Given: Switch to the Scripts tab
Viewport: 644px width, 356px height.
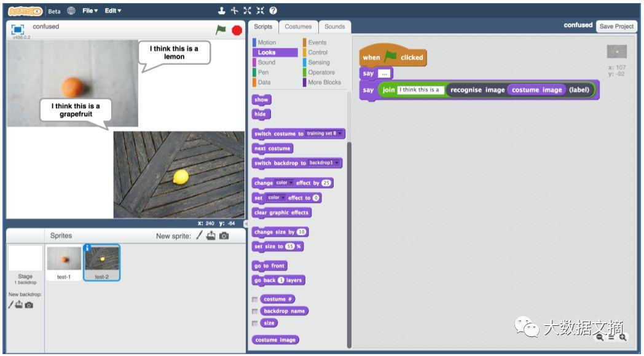Looking at the screenshot, I should point(263,26).
